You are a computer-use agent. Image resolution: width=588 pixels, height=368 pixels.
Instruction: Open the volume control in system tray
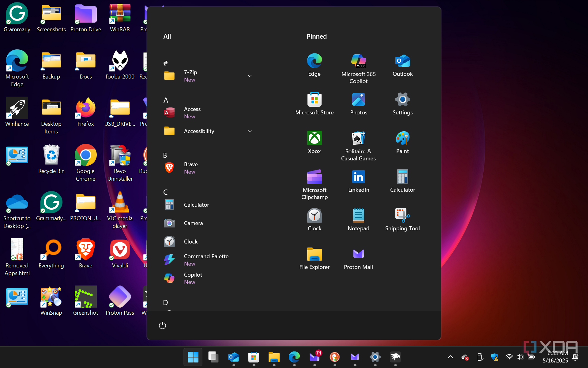(520, 357)
